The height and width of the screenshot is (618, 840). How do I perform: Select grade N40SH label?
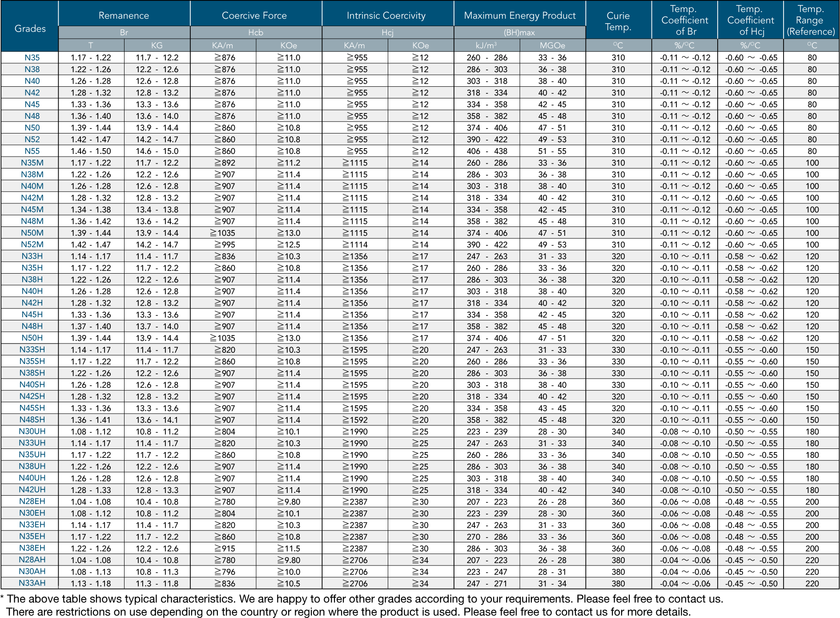point(32,385)
